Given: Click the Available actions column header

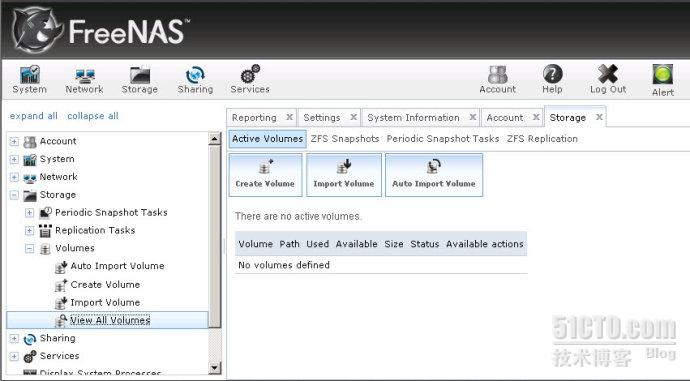Looking at the screenshot, I should point(485,244).
